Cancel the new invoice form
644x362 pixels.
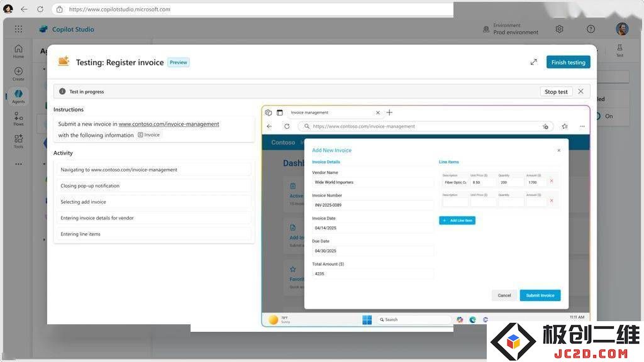tap(504, 295)
